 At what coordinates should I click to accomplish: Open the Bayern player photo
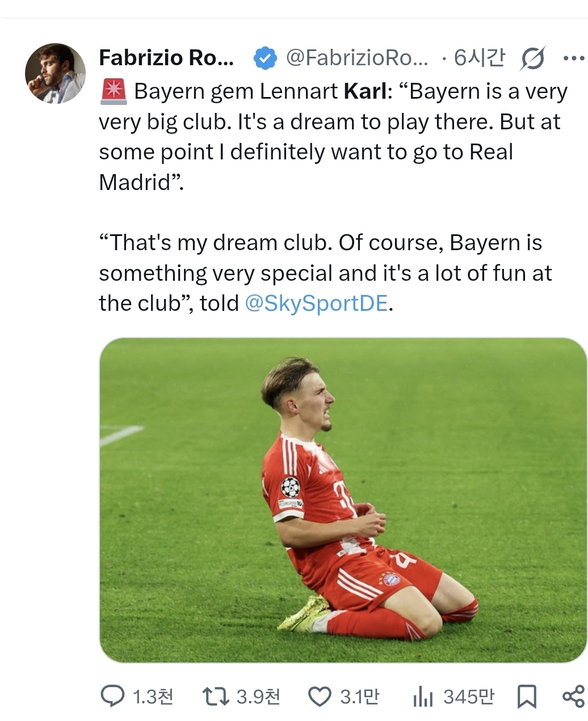[x=343, y=500]
